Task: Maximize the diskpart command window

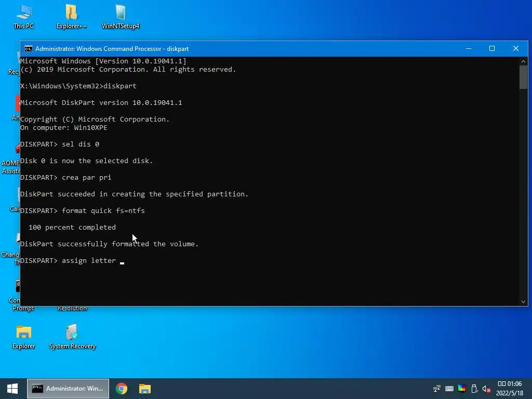Action: [x=492, y=48]
